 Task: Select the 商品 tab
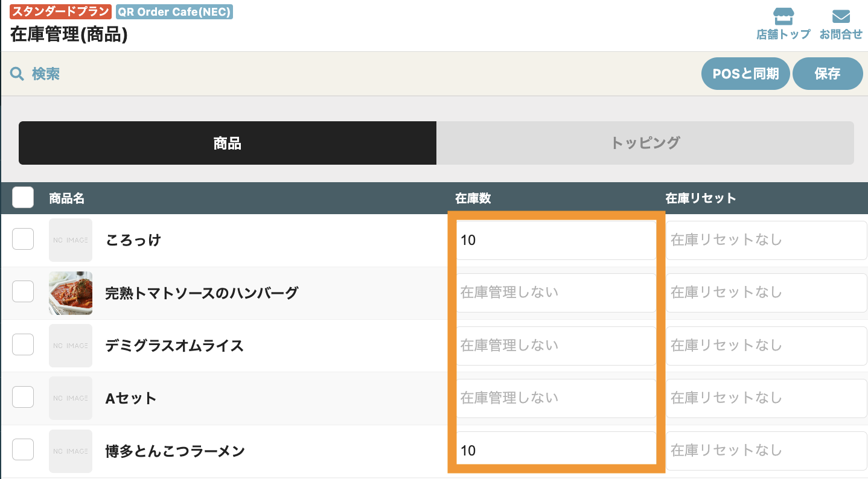(x=228, y=143)
